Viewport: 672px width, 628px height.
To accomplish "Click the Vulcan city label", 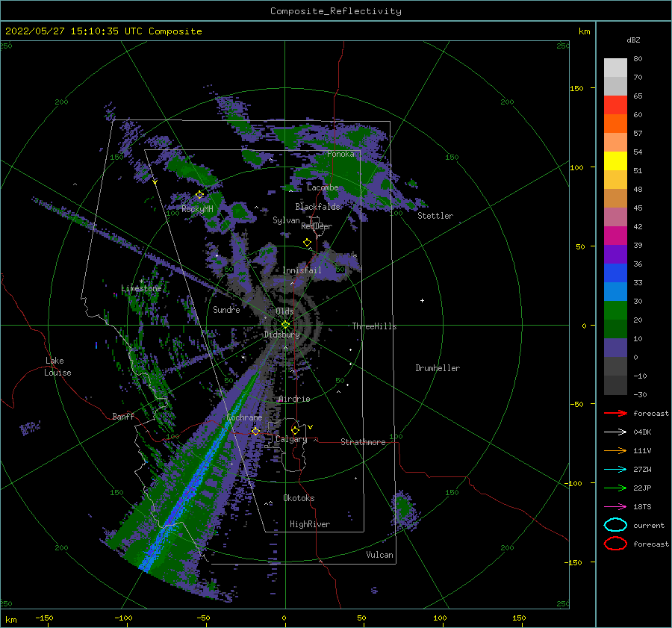I will (x=380, y=555).
